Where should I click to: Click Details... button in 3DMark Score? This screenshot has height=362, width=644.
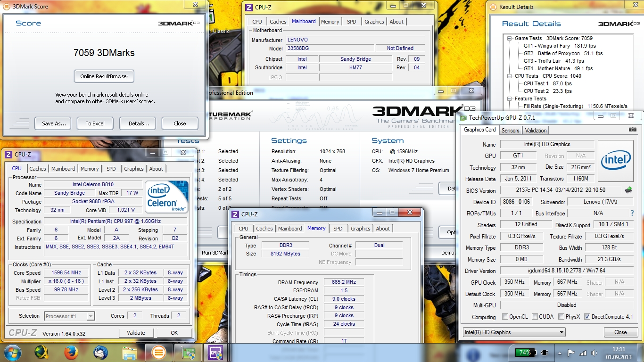point(139,123)
